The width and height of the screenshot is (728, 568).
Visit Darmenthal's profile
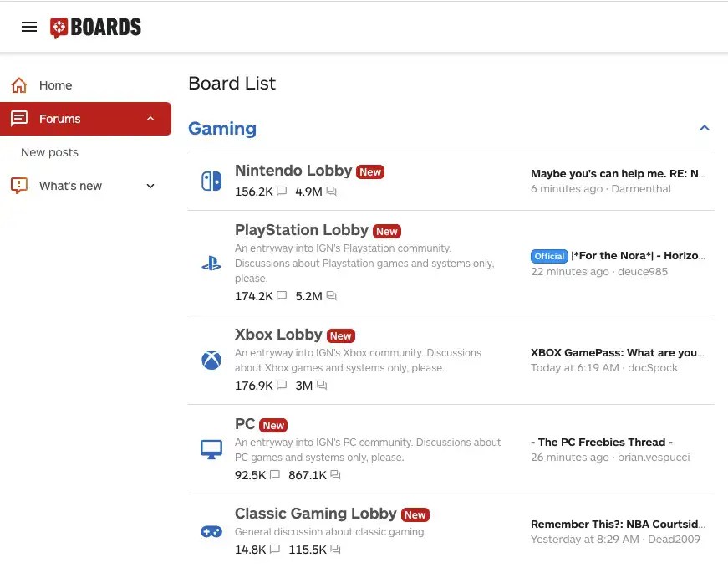[x=642, y=188]
